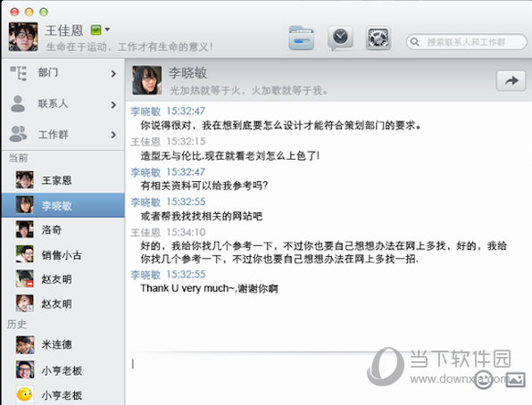Expand the 联系人 section arrow
This screenshot has height=405, width=532.
pos(113,104)
